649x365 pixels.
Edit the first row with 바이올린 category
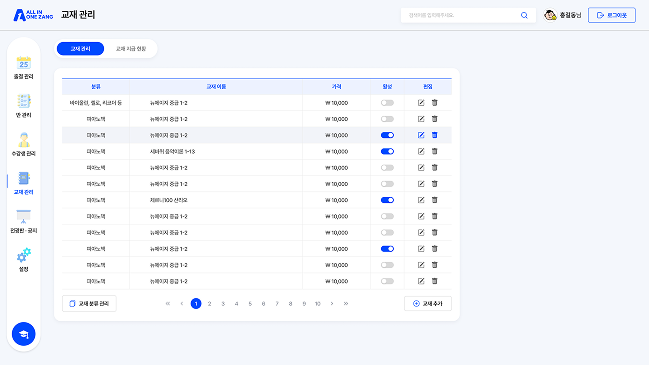421,103
